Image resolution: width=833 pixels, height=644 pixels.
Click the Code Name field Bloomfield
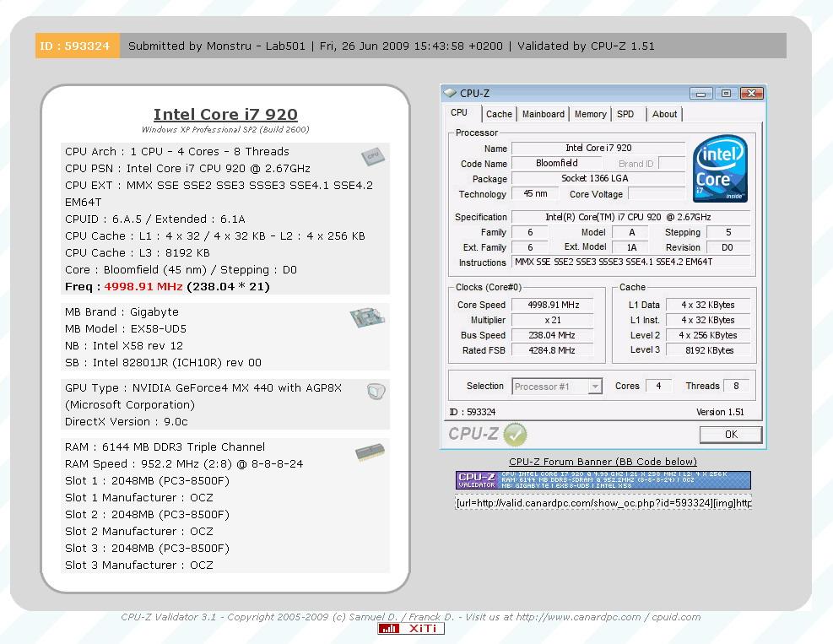557,164
